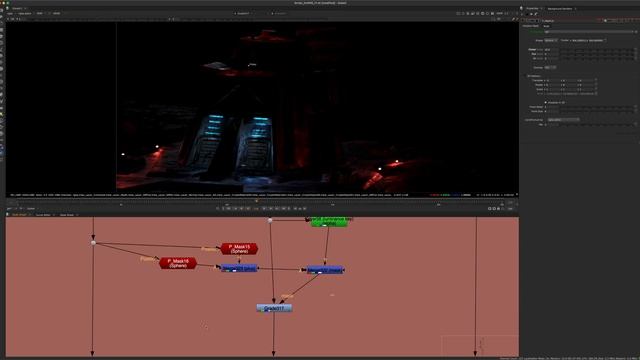Open the viewer channel set dropdown
640x360 pixels.
point(10,13)
